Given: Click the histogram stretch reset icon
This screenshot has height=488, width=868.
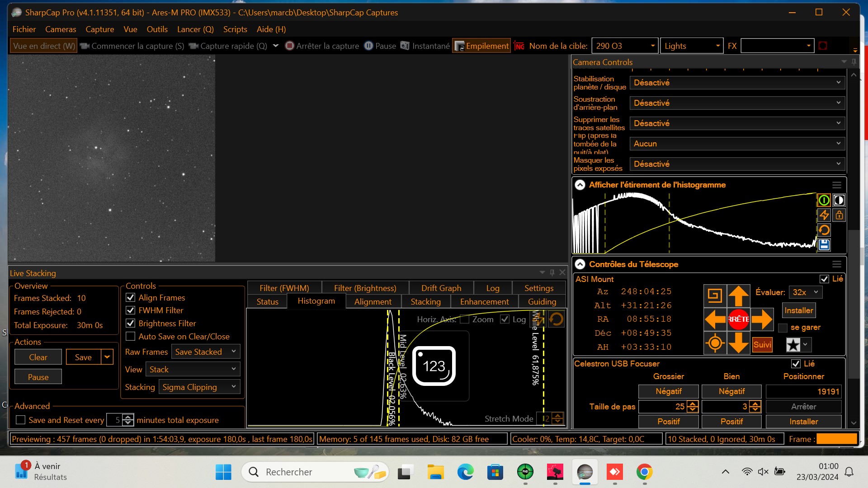Looking at the screenshot, I should [824, 230].
